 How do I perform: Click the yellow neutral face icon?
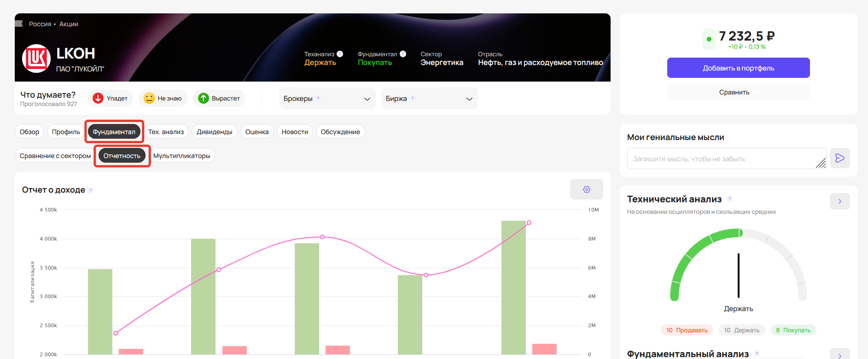click(x=149, y=98)
